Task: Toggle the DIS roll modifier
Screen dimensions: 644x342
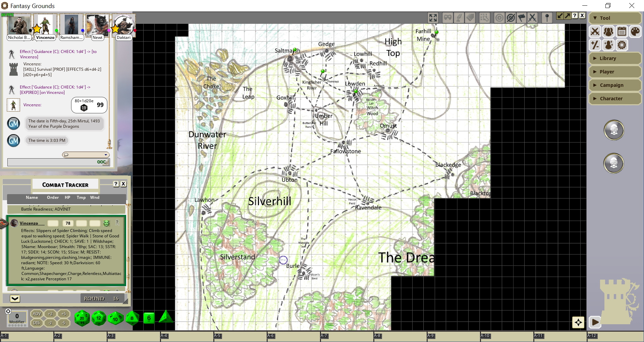Action: [x=37, y=323]
